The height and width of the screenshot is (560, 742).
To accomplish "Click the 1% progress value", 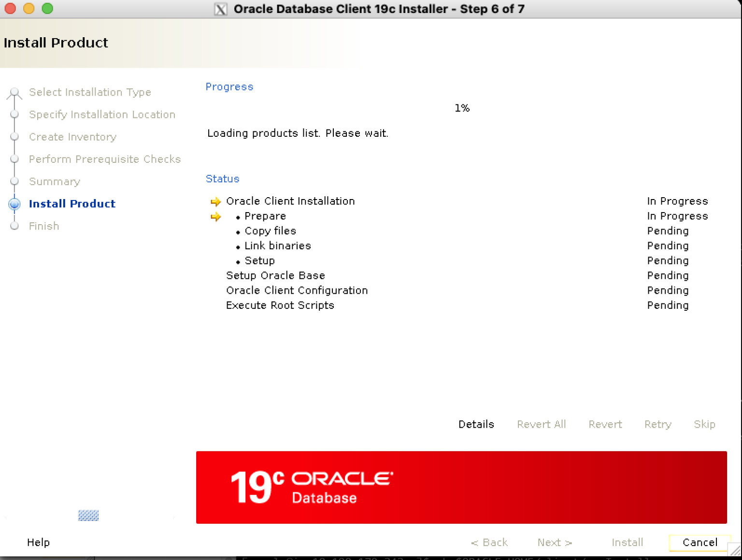I will (462, 108).
